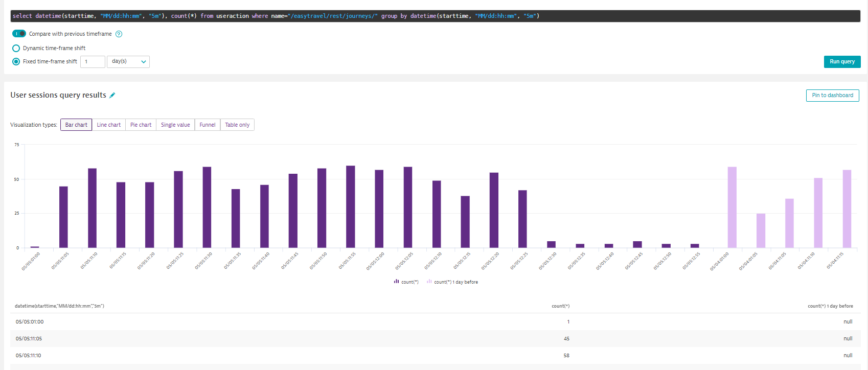Image resolution: width=868 pixels, height=370 pixels.
Task: Switch to Line chart visualization
Action: point(108,125)
